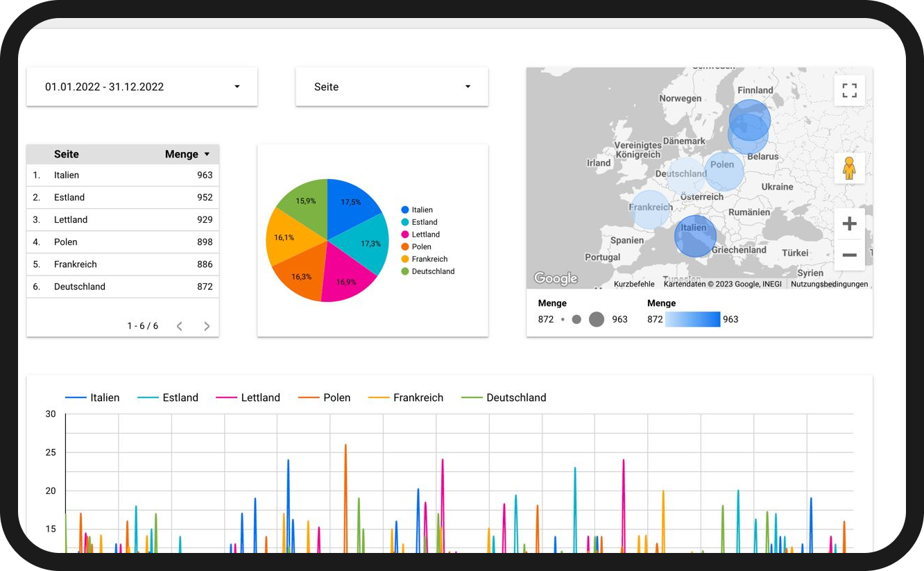Click the value 872 in Deutschland row

tap(205, 287)
